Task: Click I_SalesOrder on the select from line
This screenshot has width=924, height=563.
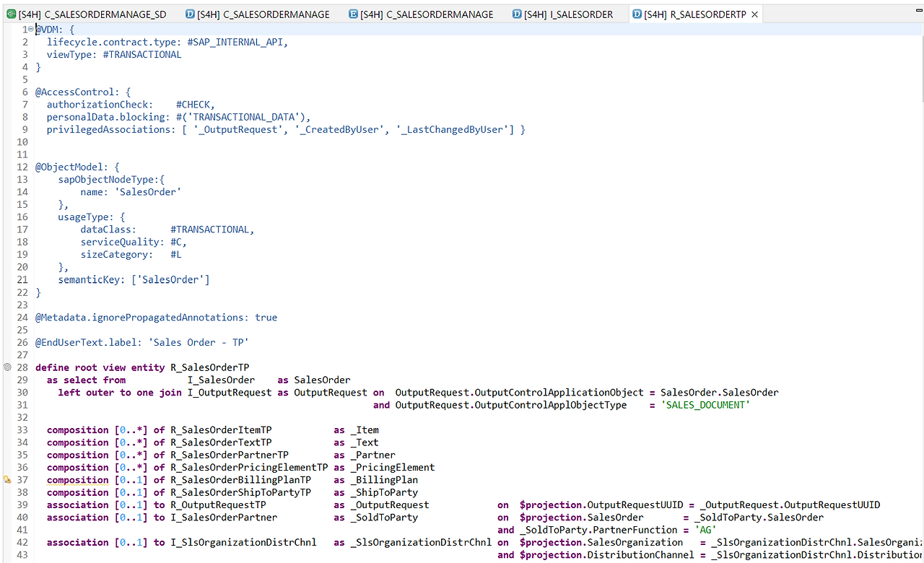Action: (221, 380)
